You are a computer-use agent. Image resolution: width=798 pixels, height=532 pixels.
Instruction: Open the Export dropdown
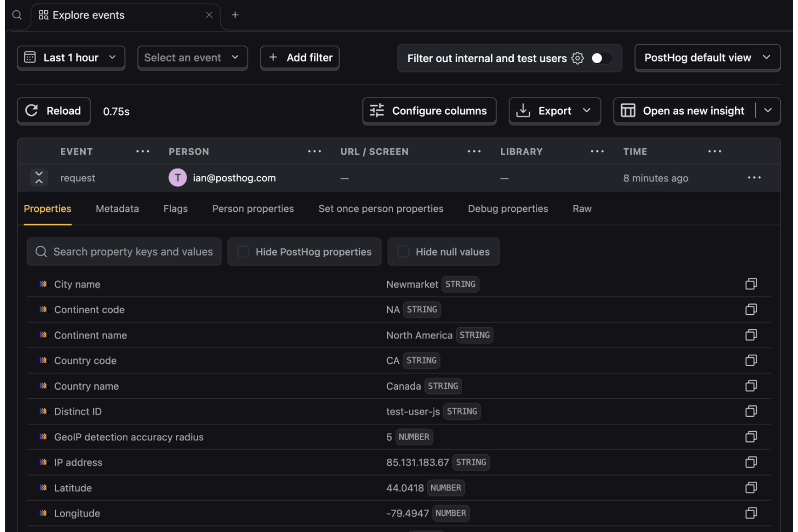pos(555,111)
